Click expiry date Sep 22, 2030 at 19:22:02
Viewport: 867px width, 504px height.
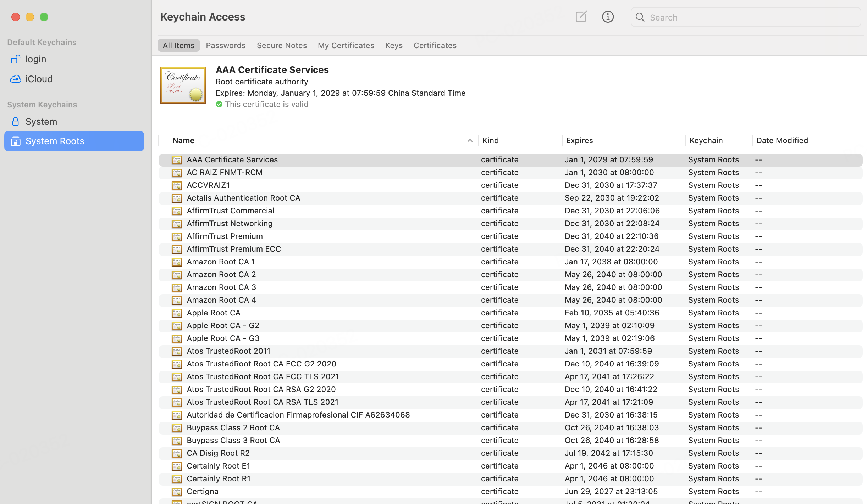tap(612, 198)
